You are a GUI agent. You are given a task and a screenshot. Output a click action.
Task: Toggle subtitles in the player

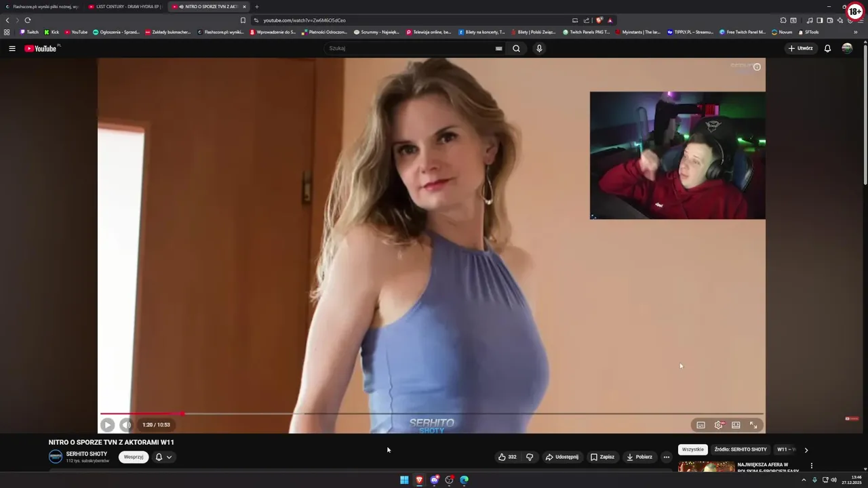coord(701,425)
